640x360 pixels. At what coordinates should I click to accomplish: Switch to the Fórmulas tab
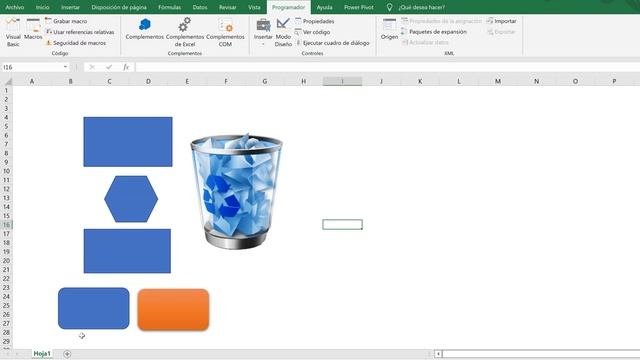[x=169, y=7]
